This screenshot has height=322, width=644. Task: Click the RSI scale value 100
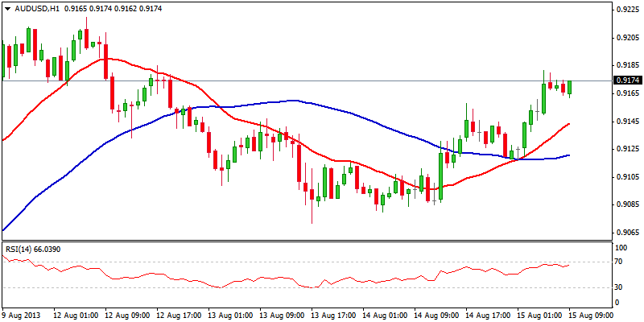click(x=622, y=248)
